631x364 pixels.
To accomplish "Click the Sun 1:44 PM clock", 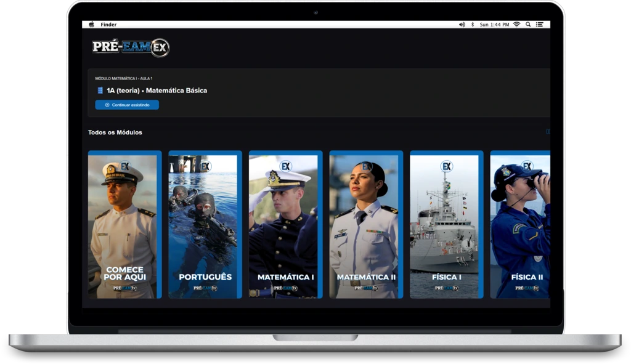I will 494,25.
